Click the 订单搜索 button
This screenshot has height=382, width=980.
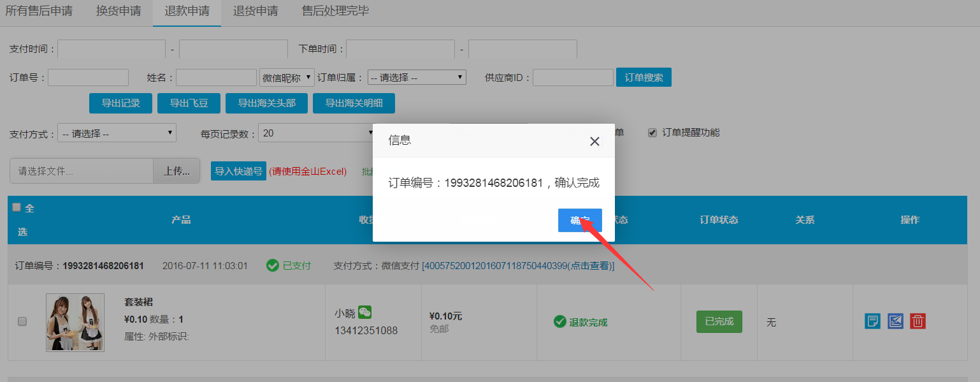pyautogui.click(x=644, y=78)
